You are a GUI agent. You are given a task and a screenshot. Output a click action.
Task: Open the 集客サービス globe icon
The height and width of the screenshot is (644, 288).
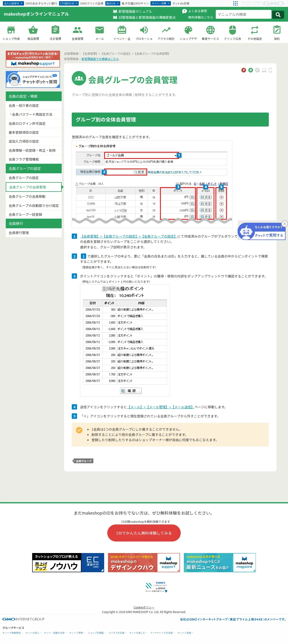coord(210,30)
